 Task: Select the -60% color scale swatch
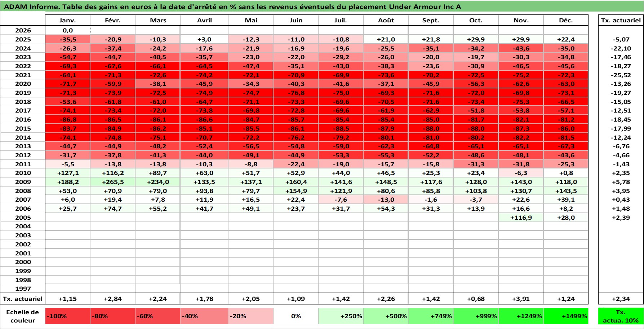(158, 316)
